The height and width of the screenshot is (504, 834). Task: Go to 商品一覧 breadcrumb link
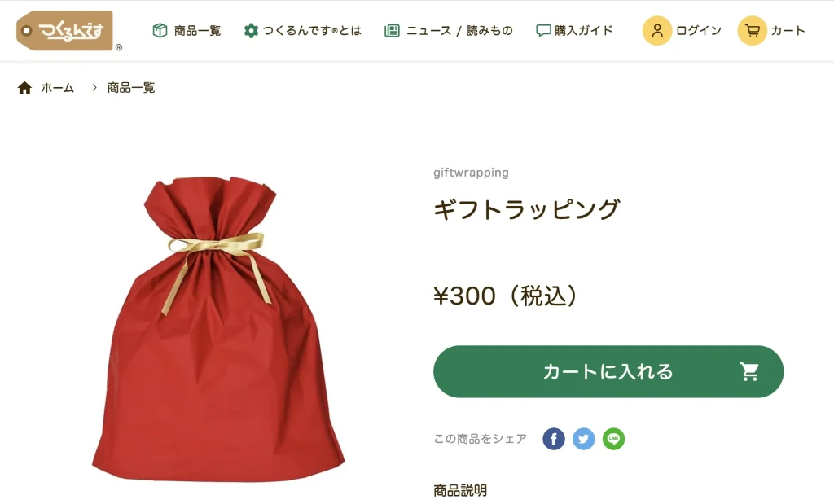point(131,88)
